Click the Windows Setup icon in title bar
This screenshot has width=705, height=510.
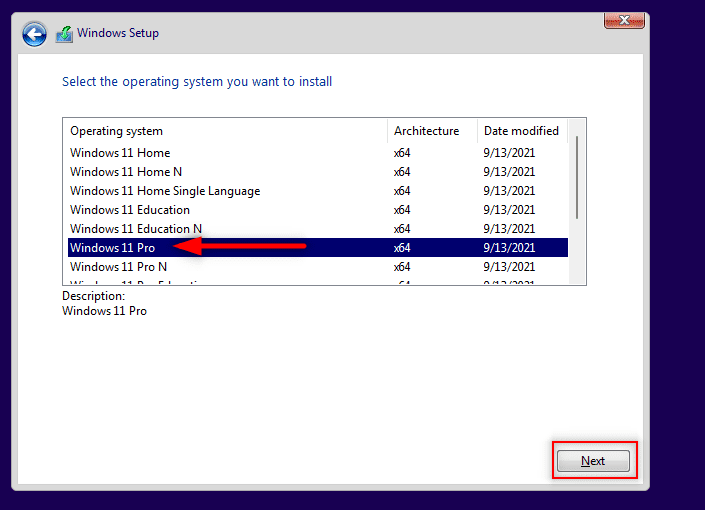pos(64,34)
